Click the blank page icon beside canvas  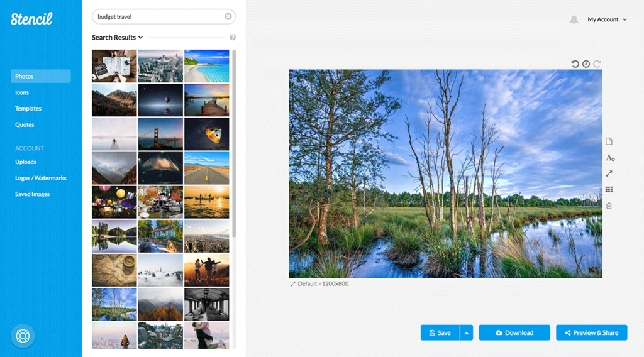[609, 141]
